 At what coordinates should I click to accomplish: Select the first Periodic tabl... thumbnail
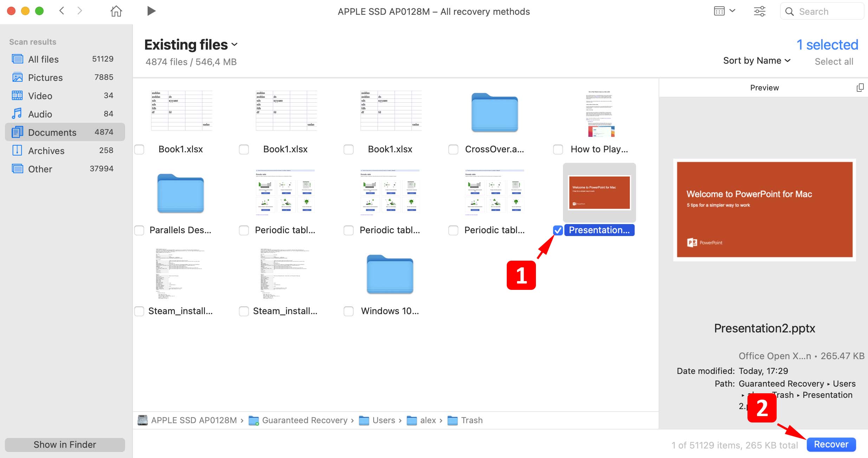(x=285, y=192)
